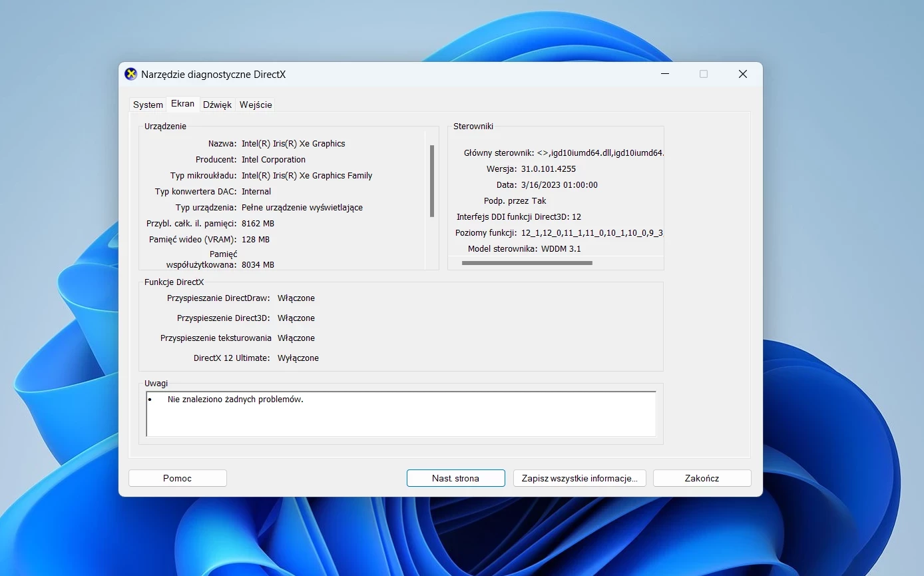Image resolution: width=924 pixels, height=576 pixels.
Task: Click the Sterowniki panel horizontal scrollbar
Action: [527, 263]
